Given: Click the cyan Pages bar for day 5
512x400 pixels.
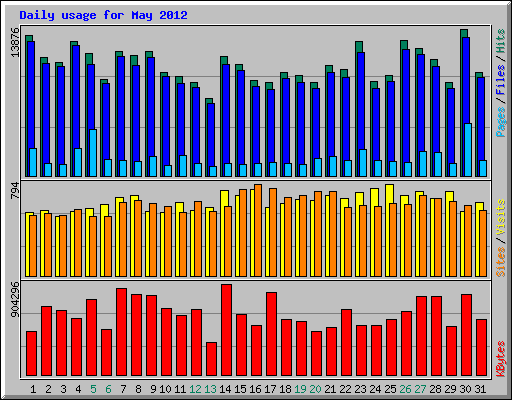Looking at the screenshot, I should pos(93,153).
